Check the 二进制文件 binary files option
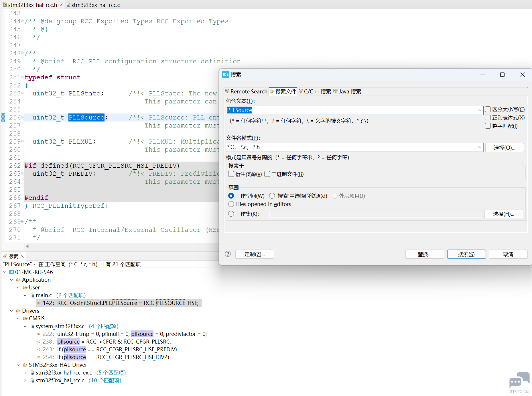Screen dimensions: 532x396 267,174
